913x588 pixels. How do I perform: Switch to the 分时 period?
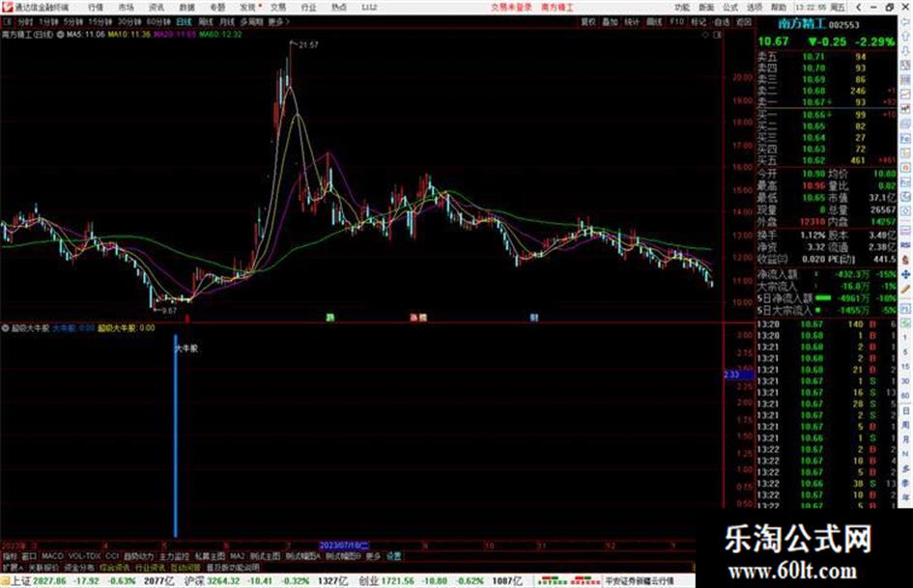[25, 21]
